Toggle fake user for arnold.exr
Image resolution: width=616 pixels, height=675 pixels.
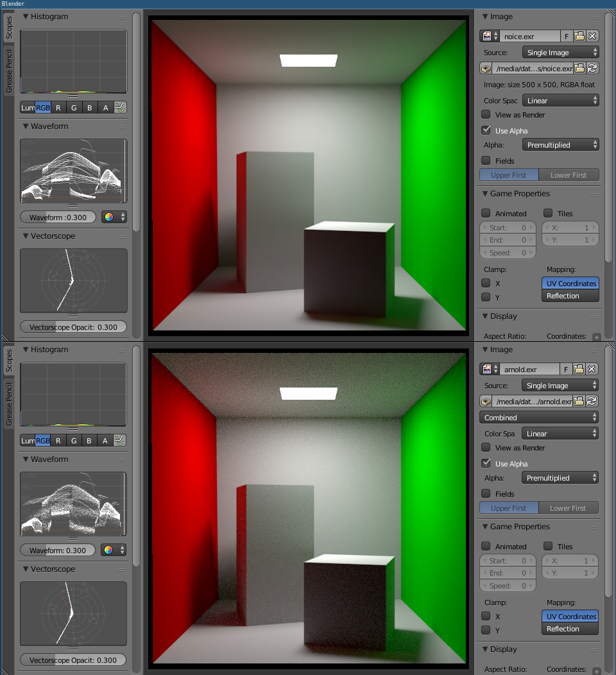pyautogui.click(x=565, y=369)
